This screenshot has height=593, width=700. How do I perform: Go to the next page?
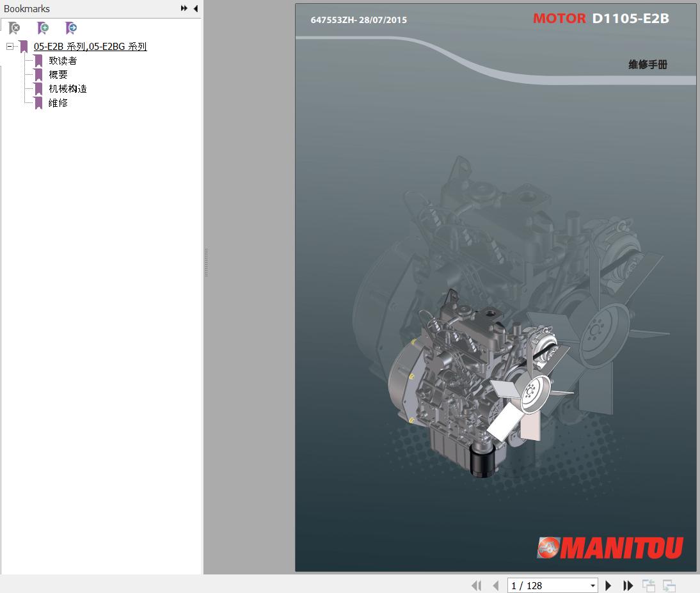[x=609, y=585]
